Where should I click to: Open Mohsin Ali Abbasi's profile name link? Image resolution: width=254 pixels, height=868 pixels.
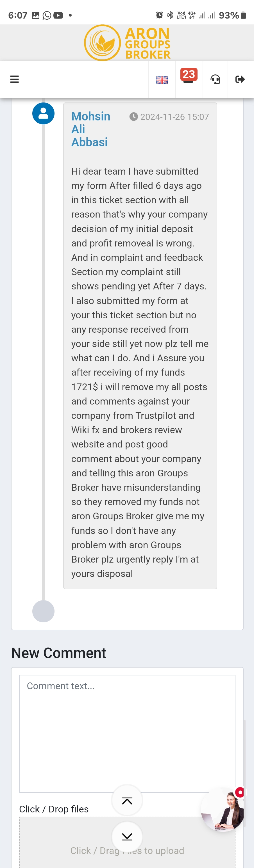point(90,129)
